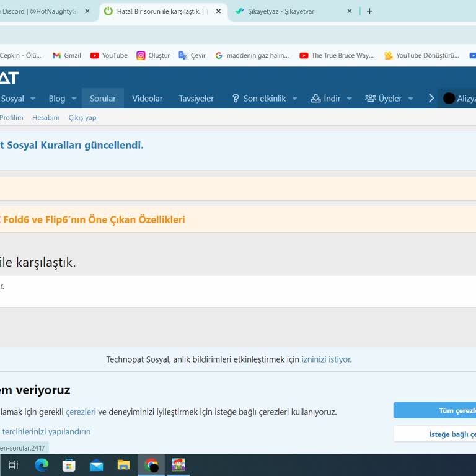Open the Çevir translate bookmark

tap(192, 56)
